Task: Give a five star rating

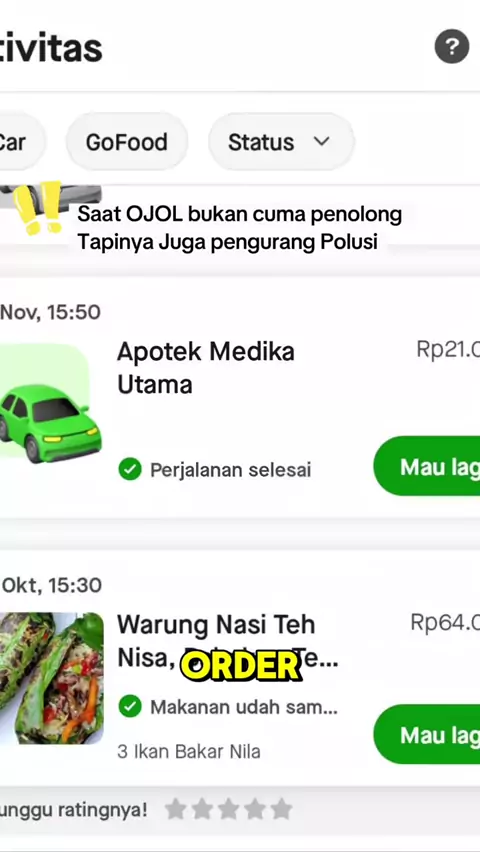Action: click(x=282, y=809)
